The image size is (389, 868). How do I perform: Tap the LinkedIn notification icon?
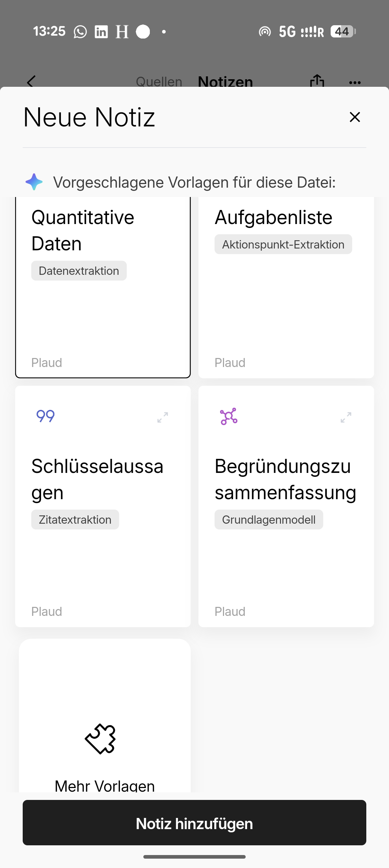101,32
